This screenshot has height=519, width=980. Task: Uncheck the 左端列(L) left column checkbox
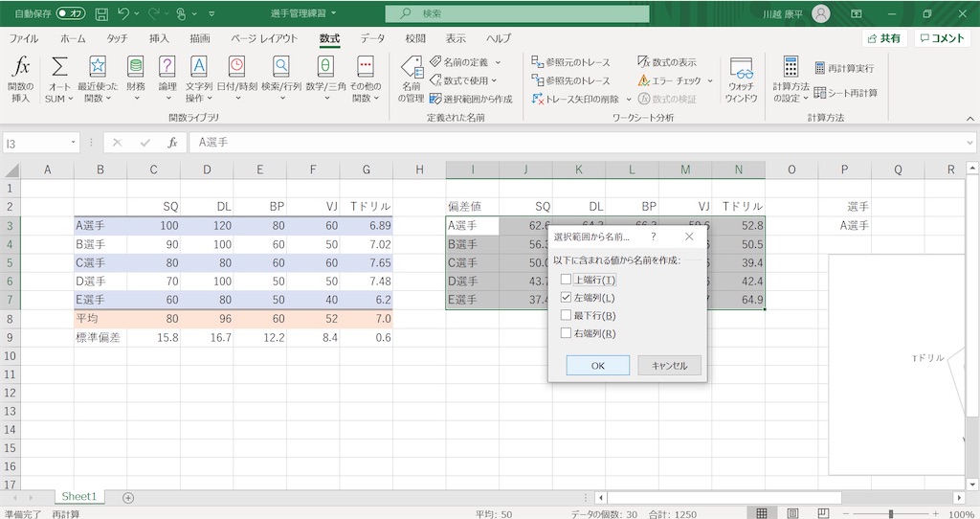coord(566,298)
